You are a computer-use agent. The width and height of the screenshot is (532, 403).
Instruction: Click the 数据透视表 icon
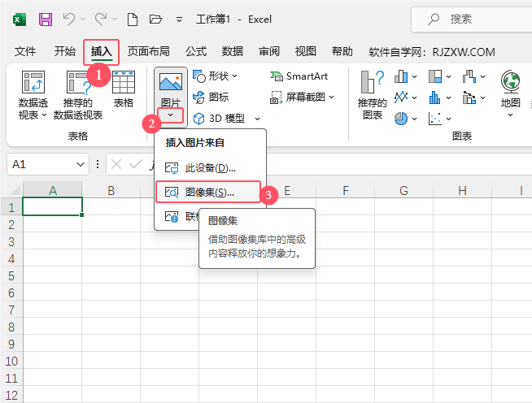point(33,82)
